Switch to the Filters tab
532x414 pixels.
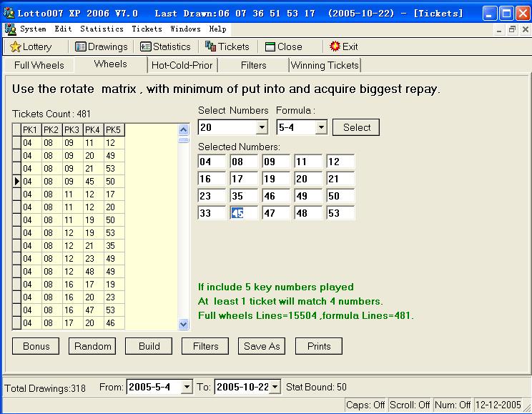(253, 65)
